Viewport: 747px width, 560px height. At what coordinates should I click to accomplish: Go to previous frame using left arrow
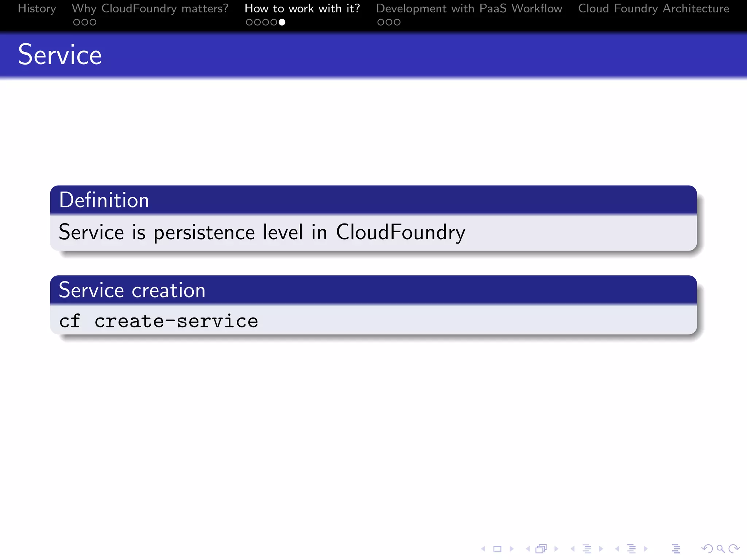click(528, 549)
